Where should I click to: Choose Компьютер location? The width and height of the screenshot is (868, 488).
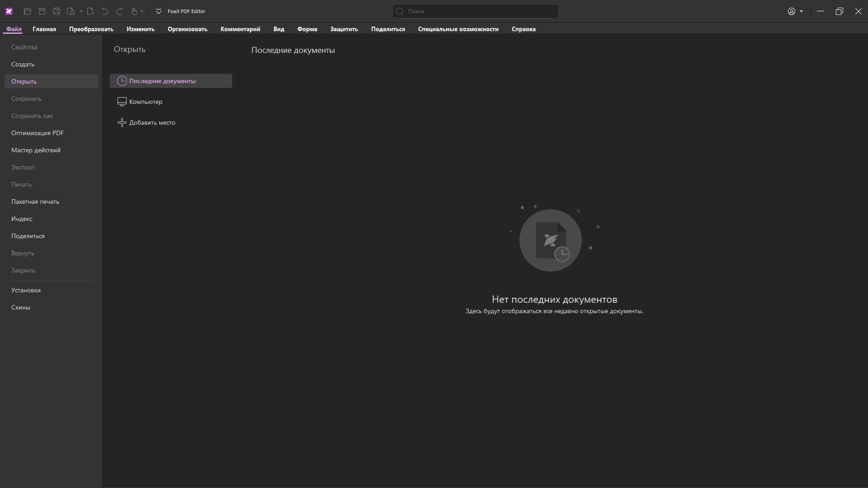tap(171, 102)
